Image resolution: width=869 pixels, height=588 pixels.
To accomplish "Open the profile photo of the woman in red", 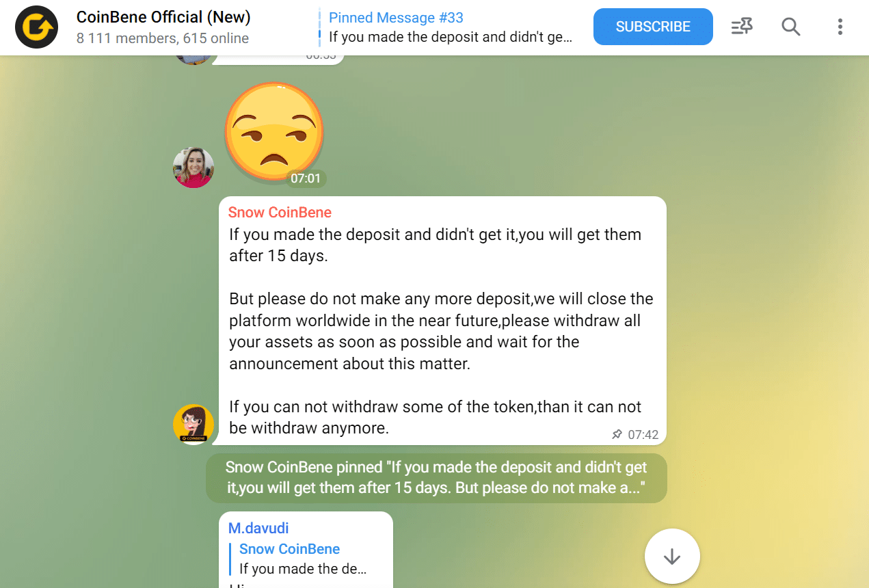I will coord(193,168).
